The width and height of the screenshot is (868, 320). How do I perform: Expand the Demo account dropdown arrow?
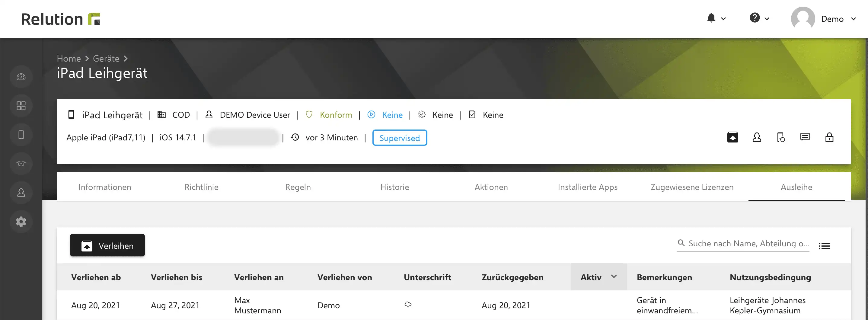854,19
